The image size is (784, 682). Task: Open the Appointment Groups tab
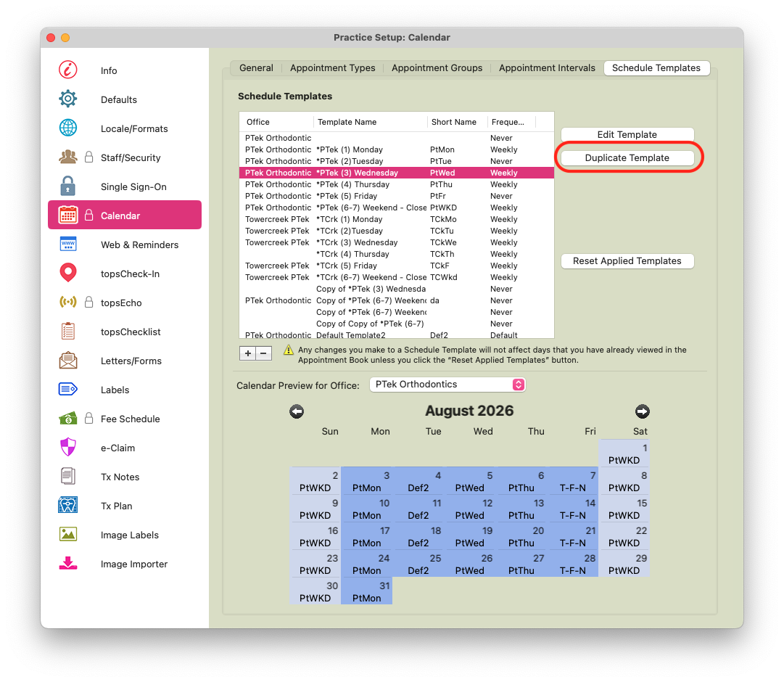[437, 68]
